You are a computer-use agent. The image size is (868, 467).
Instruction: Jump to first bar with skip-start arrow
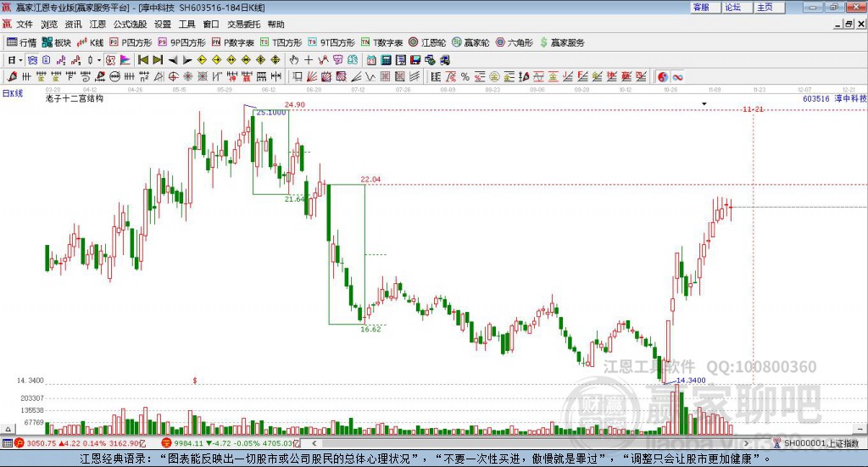pyautogui.click(x=143, y=60)
